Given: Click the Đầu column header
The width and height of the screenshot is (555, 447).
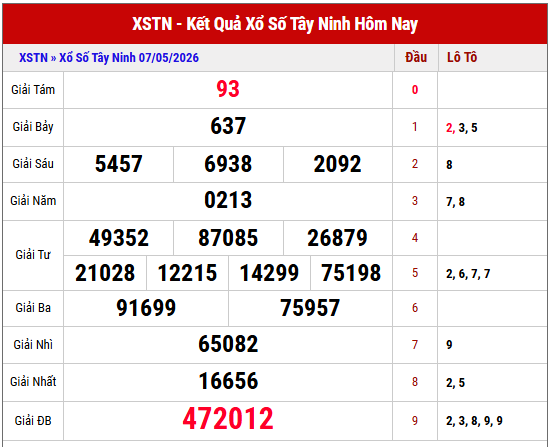Looking at the screenshot, I should click(416, 57).
